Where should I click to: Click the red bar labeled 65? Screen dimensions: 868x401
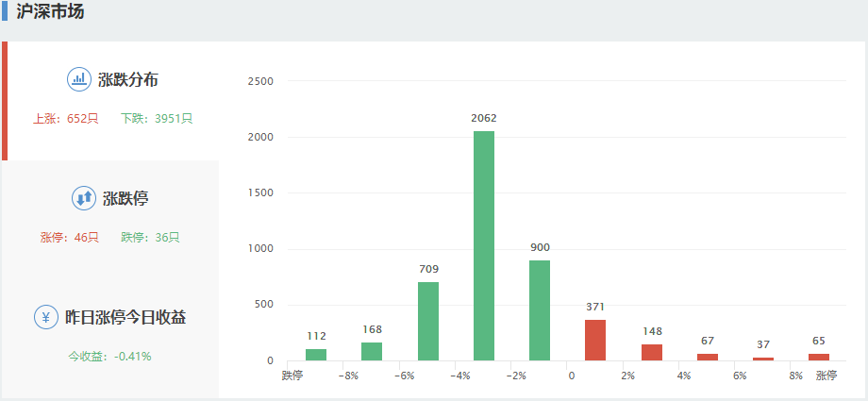(819, 358)
